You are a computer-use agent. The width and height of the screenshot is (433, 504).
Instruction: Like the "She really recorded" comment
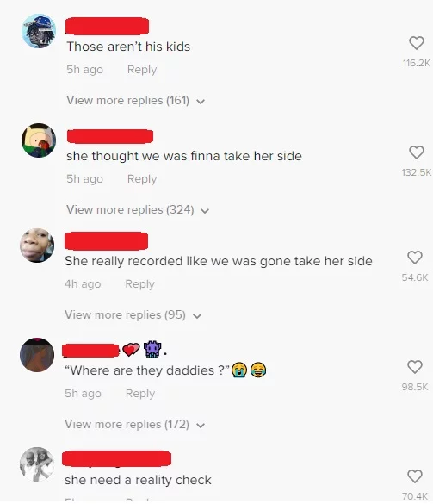[415, 258]
